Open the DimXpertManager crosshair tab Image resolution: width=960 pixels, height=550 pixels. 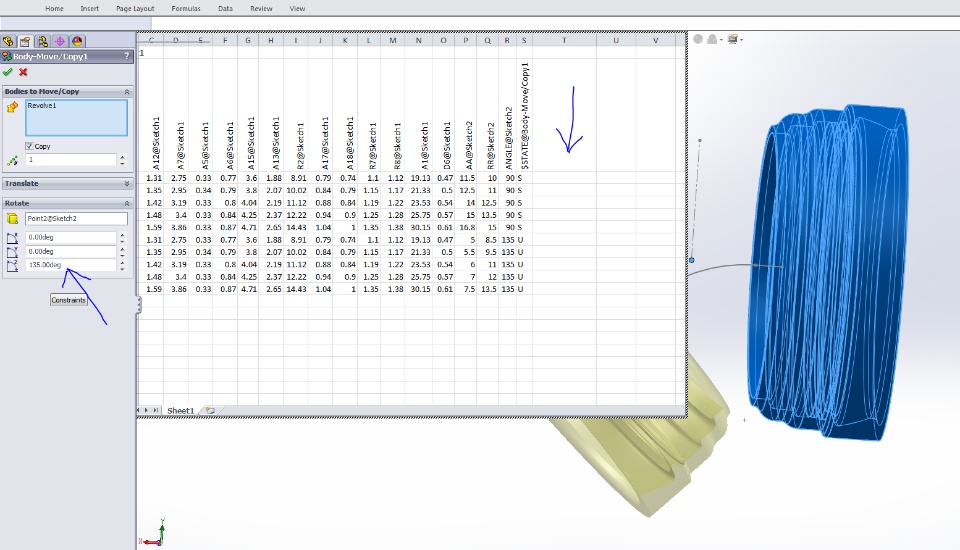click(59, 41)
